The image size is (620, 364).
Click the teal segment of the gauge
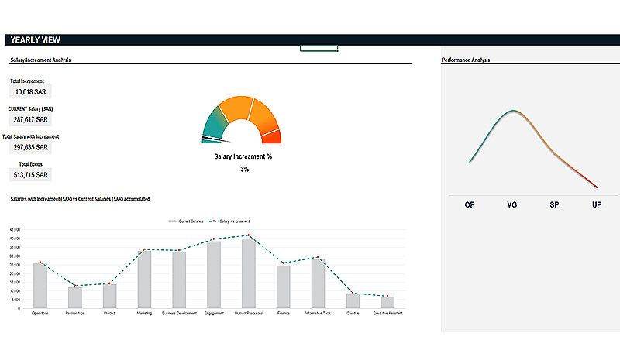pyautogui.click(x=215, y=123)
